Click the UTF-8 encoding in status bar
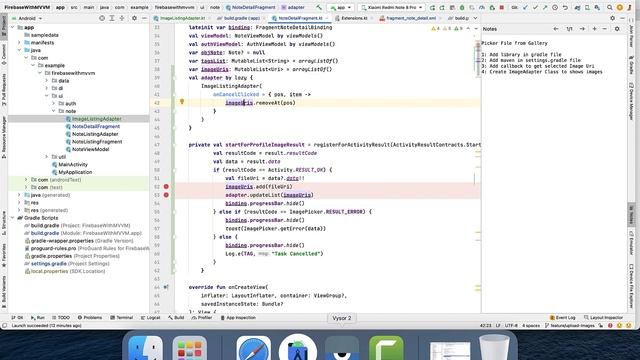640x360 pixels. tap(511, 326)
